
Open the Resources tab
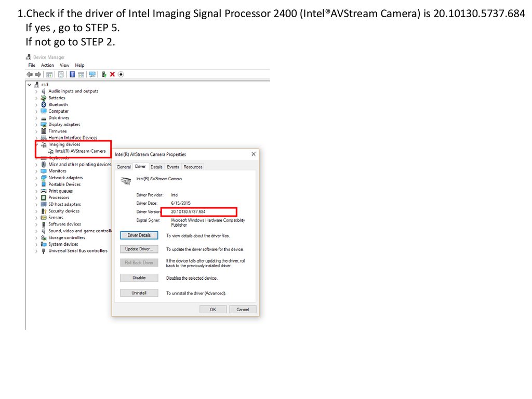tap(193, 167)
